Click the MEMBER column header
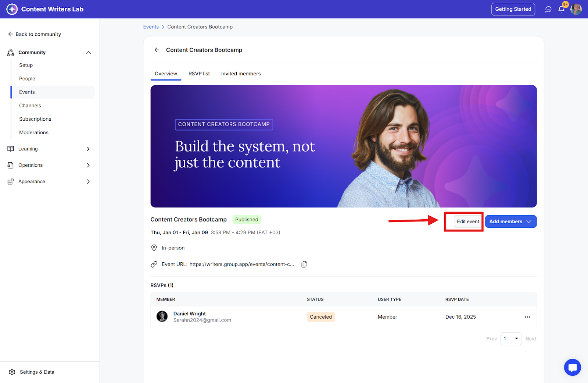This screenshot has width=588, height=383. (166, 299)
